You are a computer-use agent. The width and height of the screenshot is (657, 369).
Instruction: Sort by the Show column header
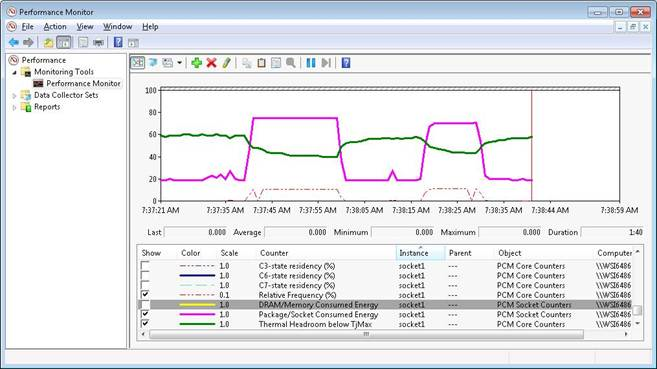[151, 253]
